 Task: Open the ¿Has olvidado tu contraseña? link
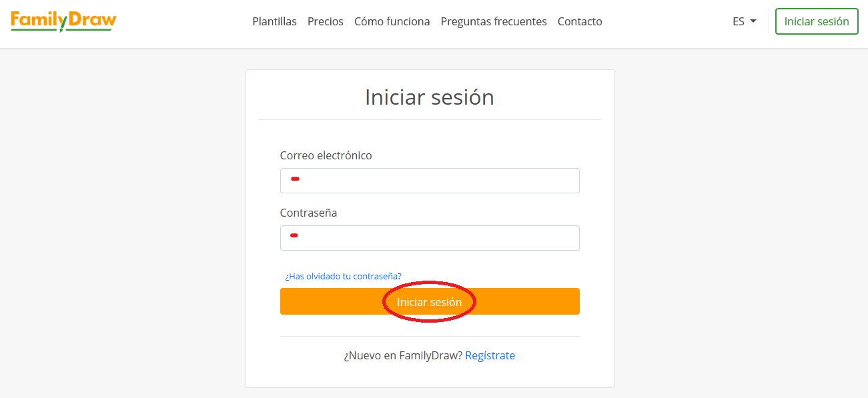pos(343,276)
